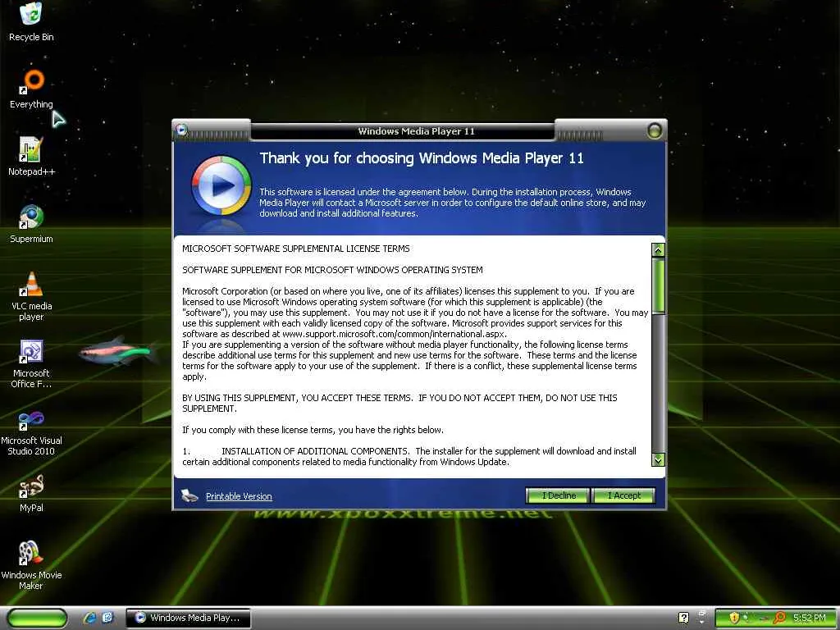Click the yellow security shield tray icon
The width and height of the screenshot is (840, 630).
click(x=734, y=618)
